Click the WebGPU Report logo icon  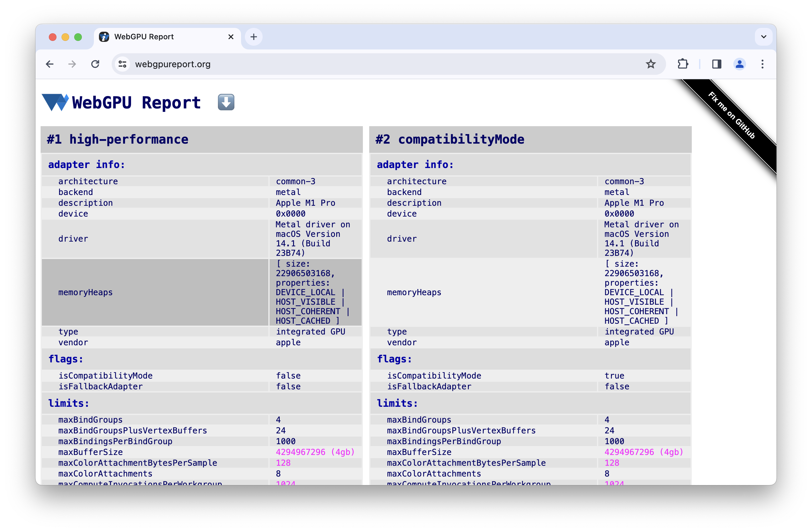pos(55,102)
